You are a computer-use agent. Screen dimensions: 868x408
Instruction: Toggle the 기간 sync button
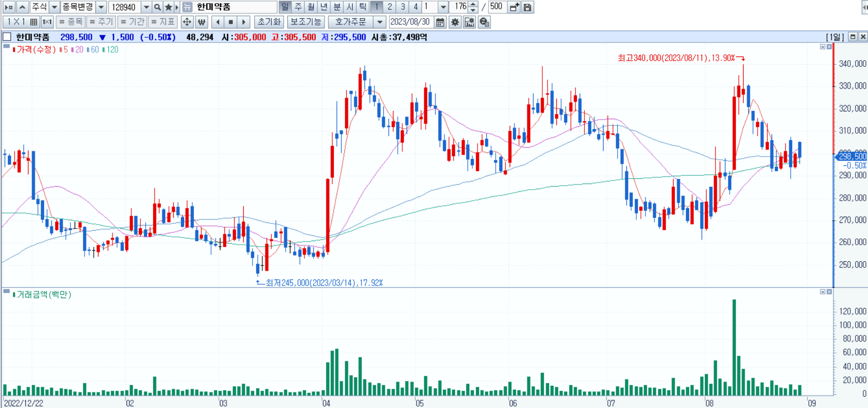point(132,22)
